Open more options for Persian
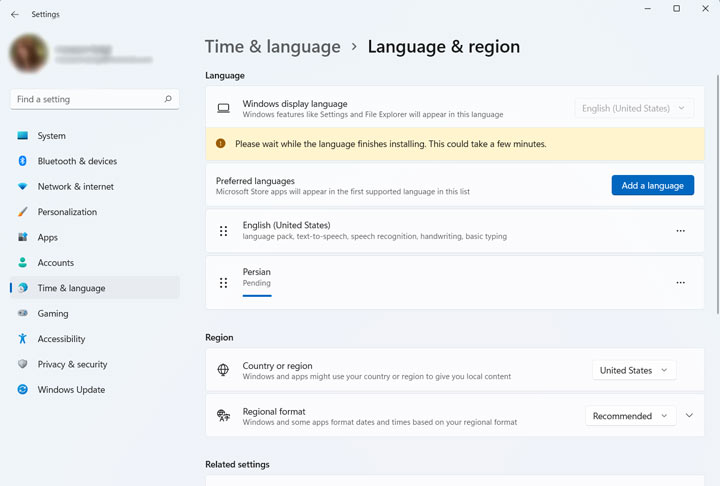 tap(681, 283)
